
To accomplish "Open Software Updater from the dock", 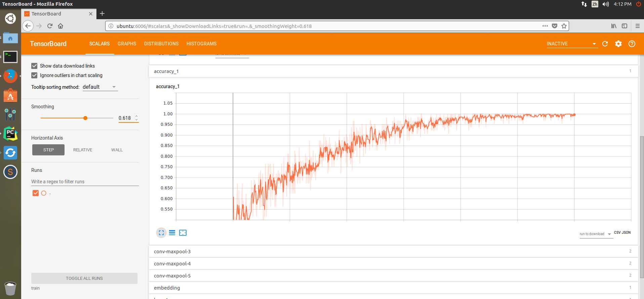I will (x=10, y=153).
